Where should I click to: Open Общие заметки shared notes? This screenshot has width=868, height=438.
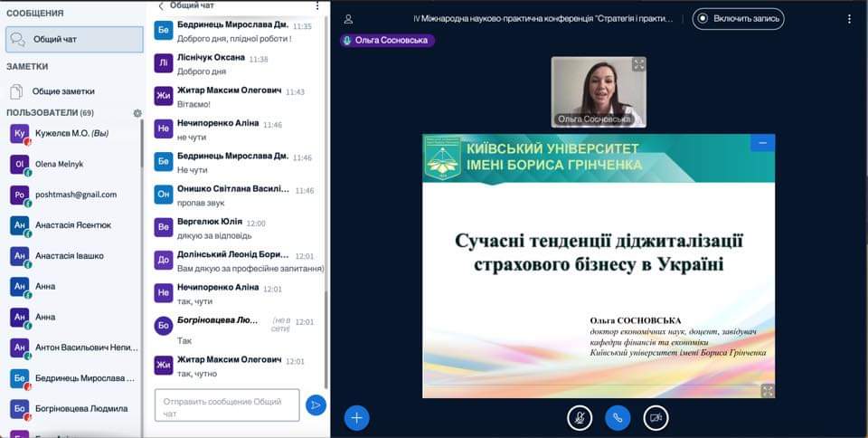tap(75, 91)
